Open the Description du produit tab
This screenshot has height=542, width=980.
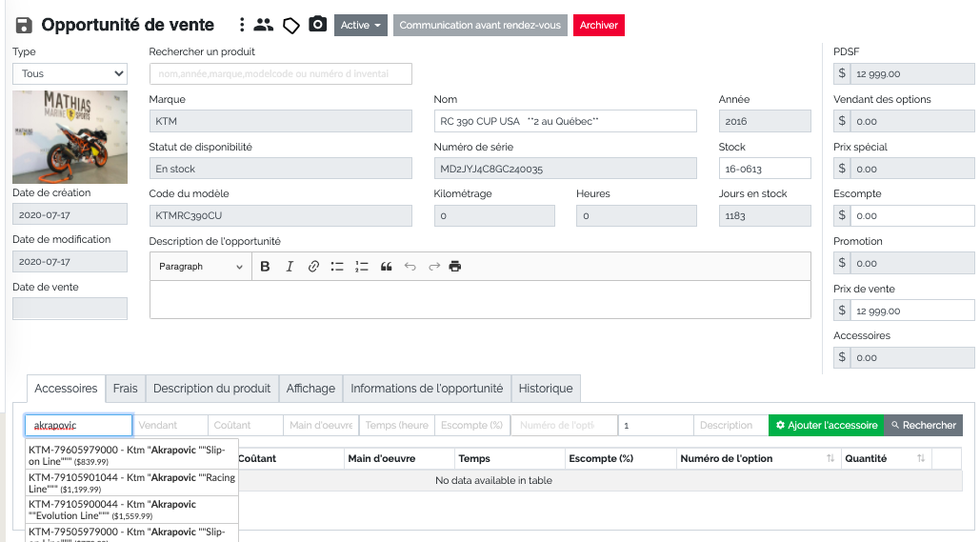pos(211,389)
